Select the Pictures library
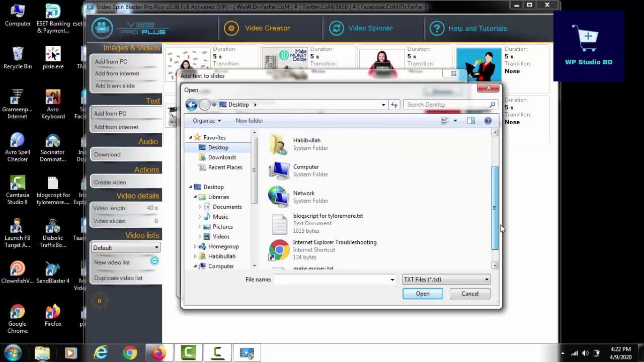Viewport: 644px width, 362px height. click(x=222, y=226)
